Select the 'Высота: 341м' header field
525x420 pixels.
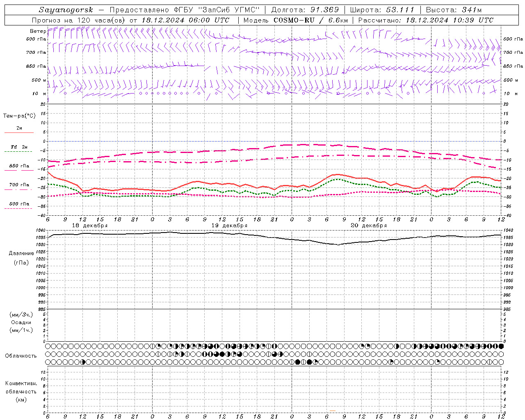point(454,10)
